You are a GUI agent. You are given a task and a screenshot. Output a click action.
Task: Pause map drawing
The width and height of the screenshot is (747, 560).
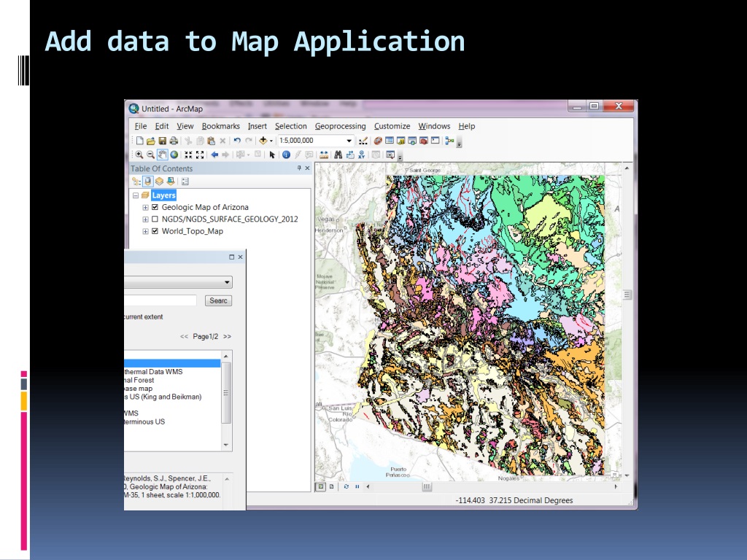357,486
